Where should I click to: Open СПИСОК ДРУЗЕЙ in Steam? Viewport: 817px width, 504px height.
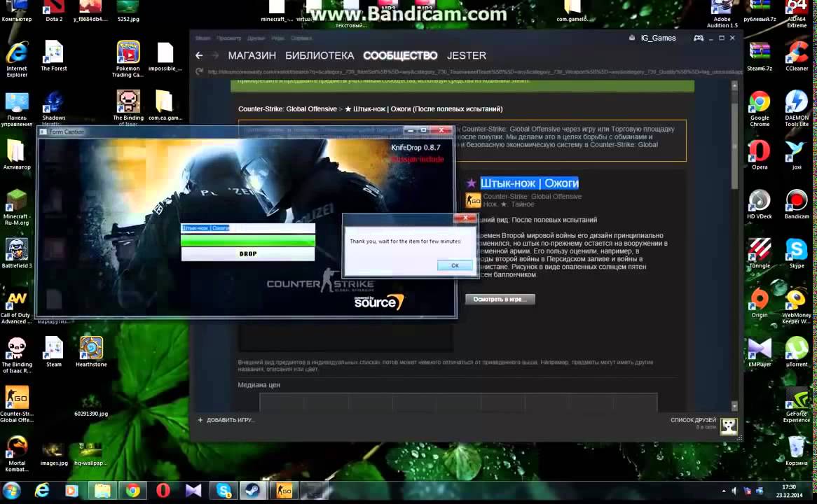693,420
